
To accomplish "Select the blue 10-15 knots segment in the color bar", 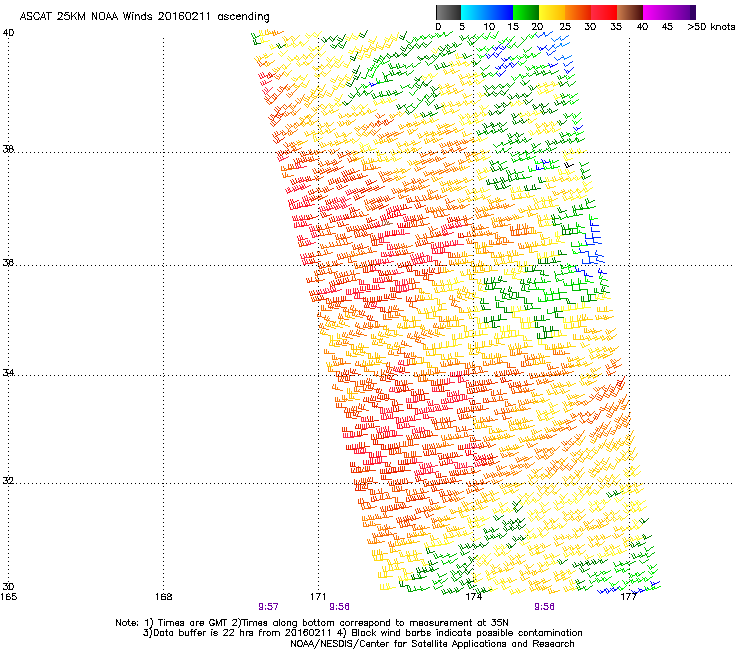I will tap(500, 12).
